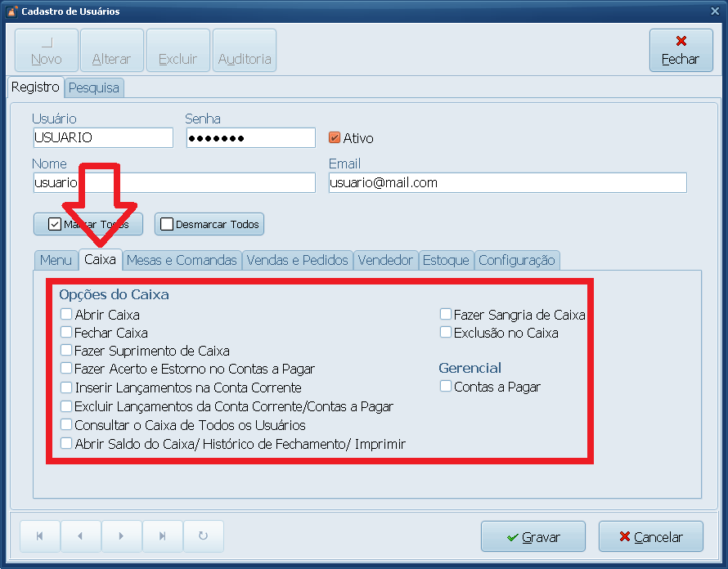Switch to the Pesquisa tab
The image size is (728, 569).
tap(94, 87)
